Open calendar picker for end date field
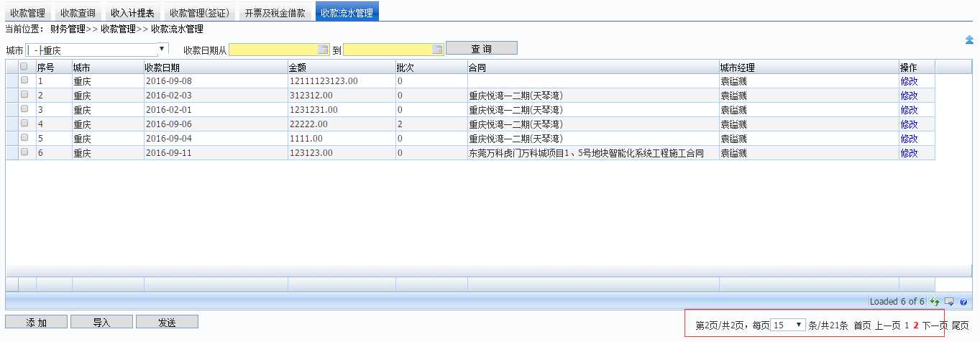980x342 pixels. click(x=437, y=50)
